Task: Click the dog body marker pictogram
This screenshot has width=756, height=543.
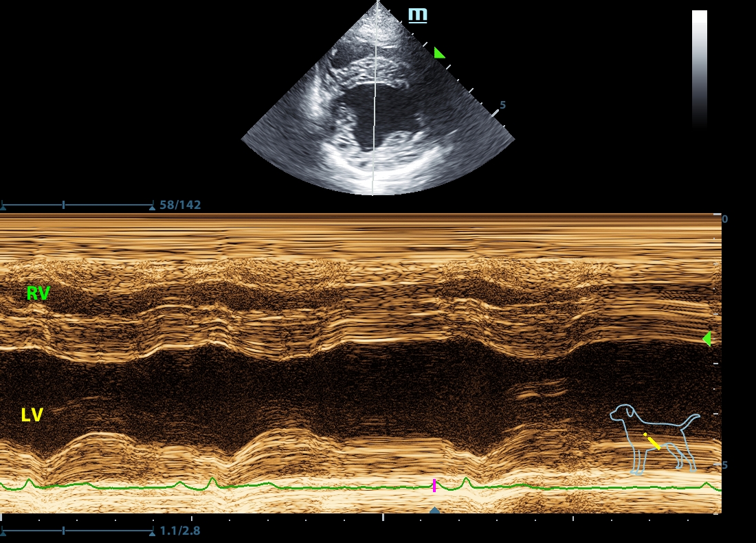Action: (653, 439)
